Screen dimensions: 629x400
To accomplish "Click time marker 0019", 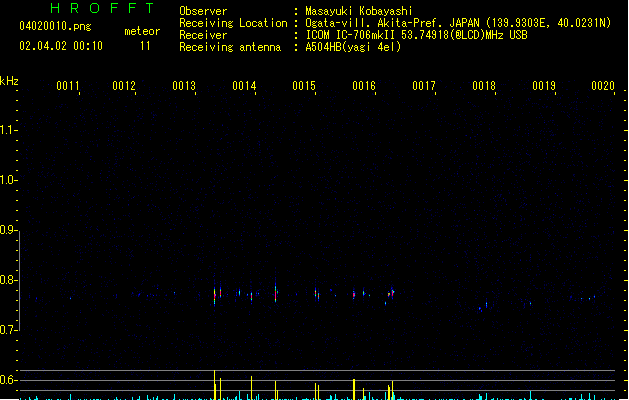I will click(544, 86).
